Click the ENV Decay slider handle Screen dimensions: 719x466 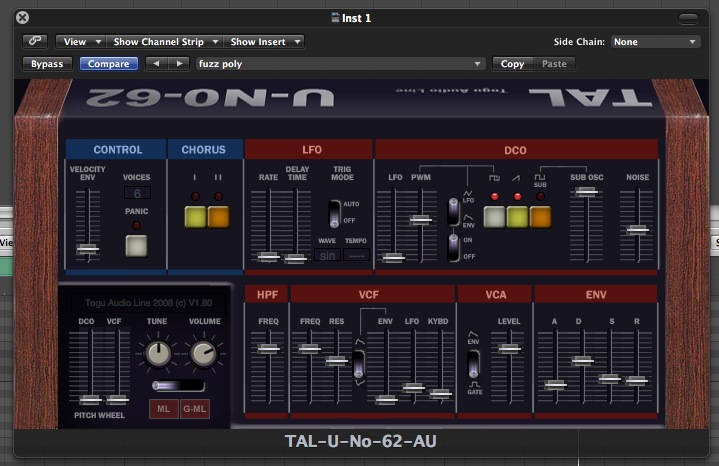[583, 361]
